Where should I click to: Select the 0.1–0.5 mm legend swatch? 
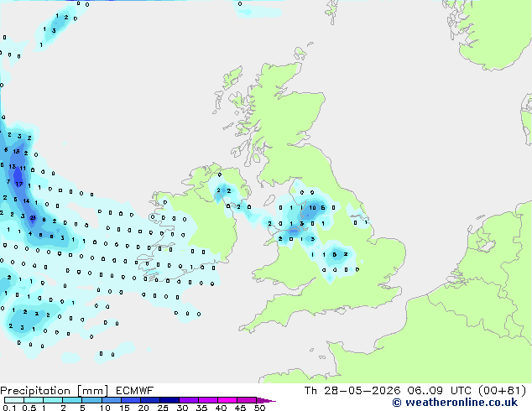pos(14,400)
